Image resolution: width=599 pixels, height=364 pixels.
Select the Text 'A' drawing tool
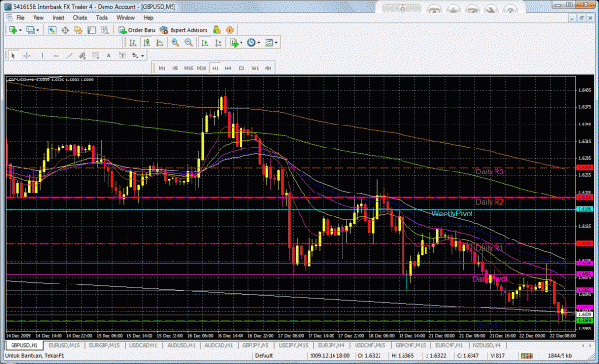(x=109, y=56)
